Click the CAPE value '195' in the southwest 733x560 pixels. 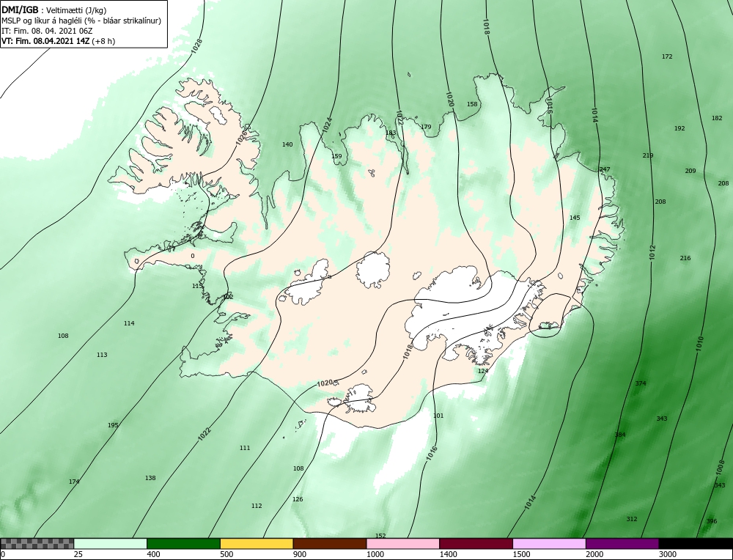[113, 425]
